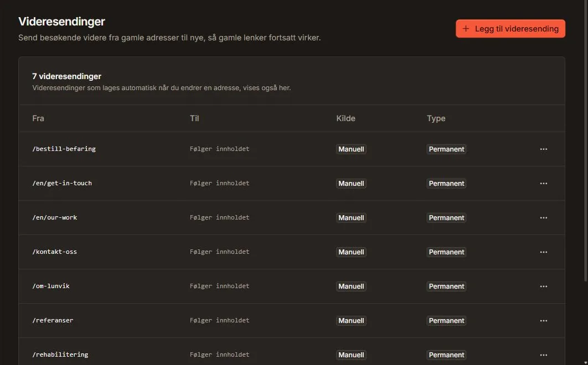Click Følger innholdet in /referanser row
Image resolution: width=588 pixels, height=365 pixels.
point(219,320)
